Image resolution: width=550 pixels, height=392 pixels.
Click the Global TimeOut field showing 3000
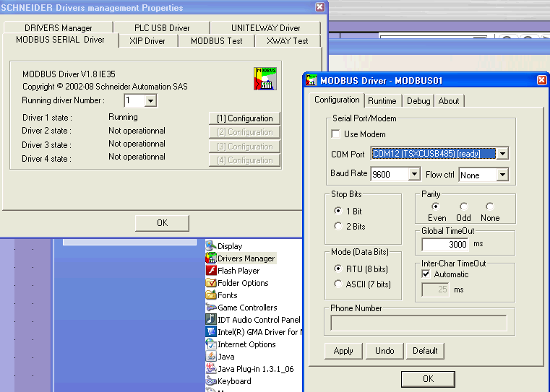click(x=445, y=244)
